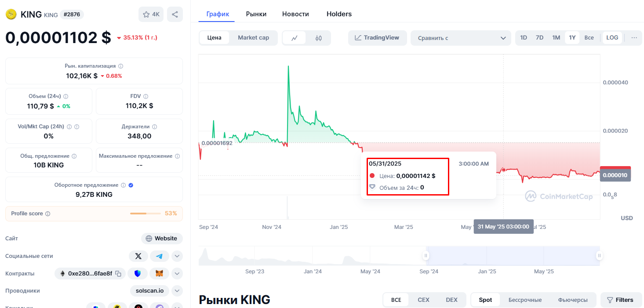Toggle chart to Market cap mode
Screen dimensions: 644x308
253,38
